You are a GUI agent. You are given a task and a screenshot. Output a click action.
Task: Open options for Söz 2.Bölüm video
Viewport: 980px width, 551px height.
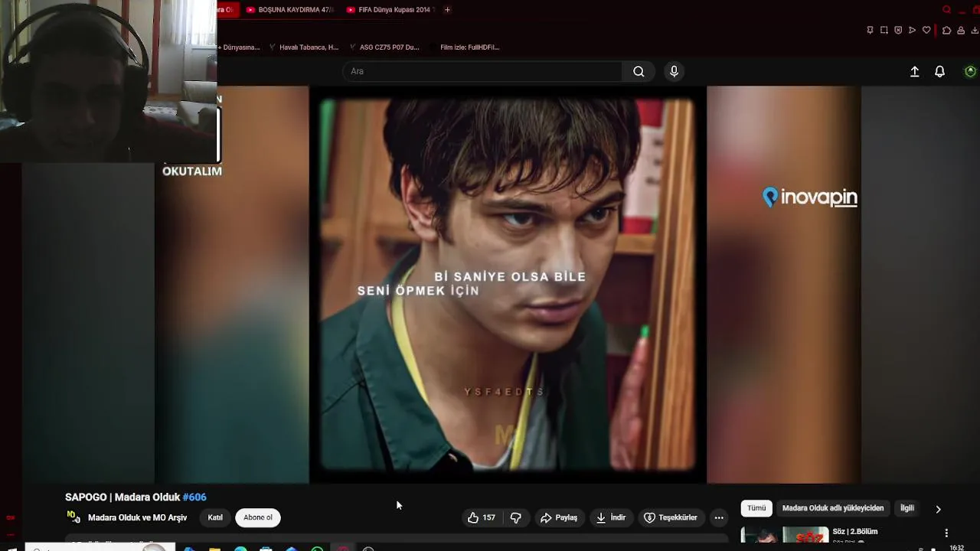click(946, 533)
